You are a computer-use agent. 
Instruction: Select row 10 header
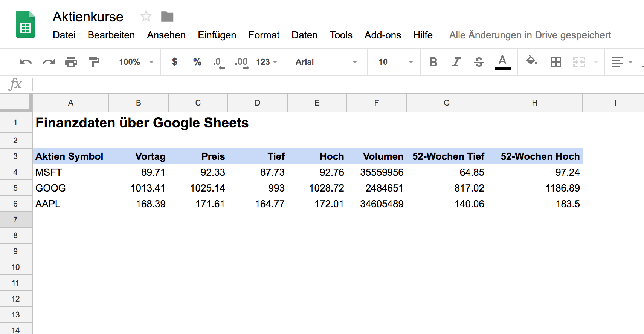coord(15,267)
